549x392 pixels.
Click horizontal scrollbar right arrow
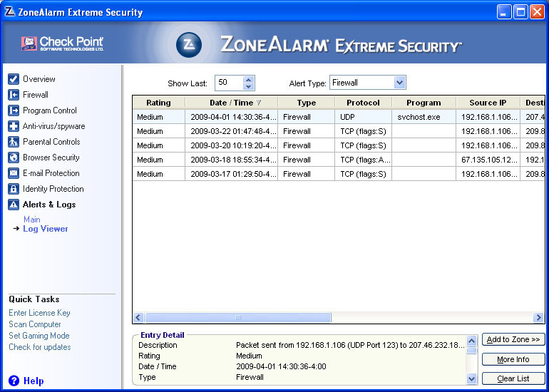pyautogui.click(x=538, y=318)
